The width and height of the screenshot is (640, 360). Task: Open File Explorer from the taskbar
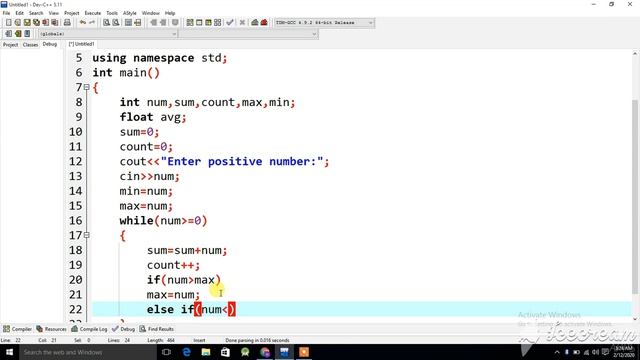tap(206, 352)
